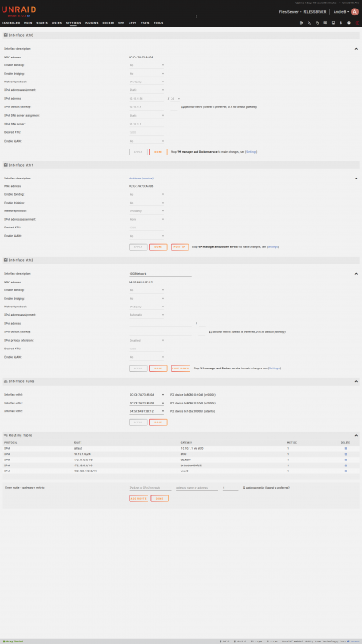Viewport: 362px width, 644px height.
Task: Delete the 172.18.0.0/16 route
Action: pos(345,465)
